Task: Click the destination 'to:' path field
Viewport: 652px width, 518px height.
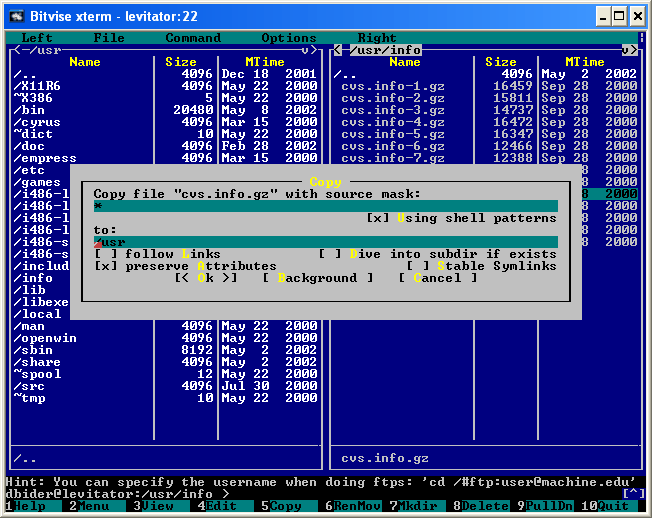Action: pyautogui.click(x=325, y=242)
